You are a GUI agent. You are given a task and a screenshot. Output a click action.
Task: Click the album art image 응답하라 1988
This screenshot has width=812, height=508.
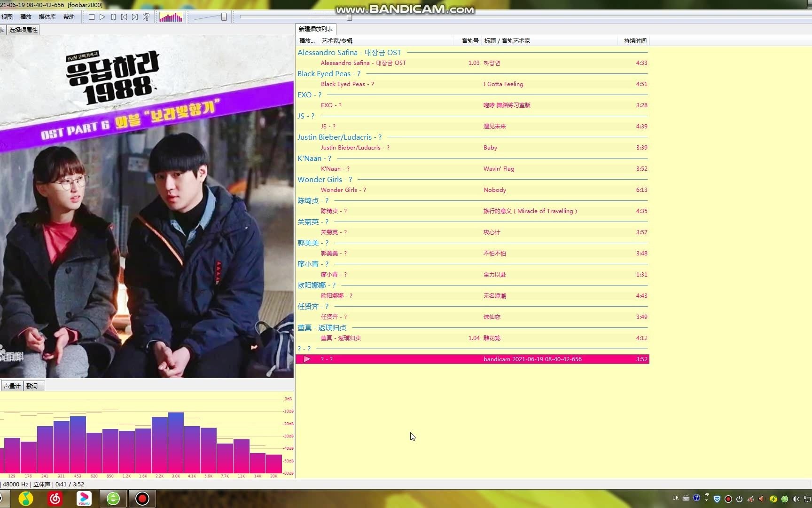147,207
